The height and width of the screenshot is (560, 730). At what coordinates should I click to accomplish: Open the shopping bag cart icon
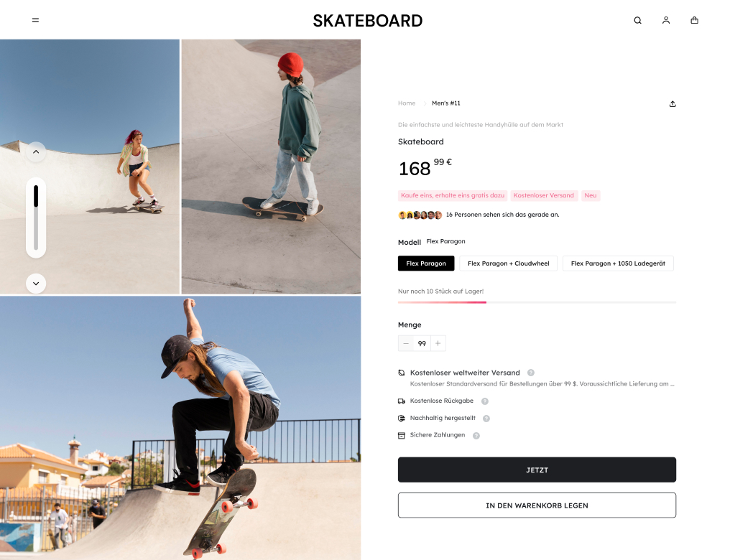tap(695, 21)
